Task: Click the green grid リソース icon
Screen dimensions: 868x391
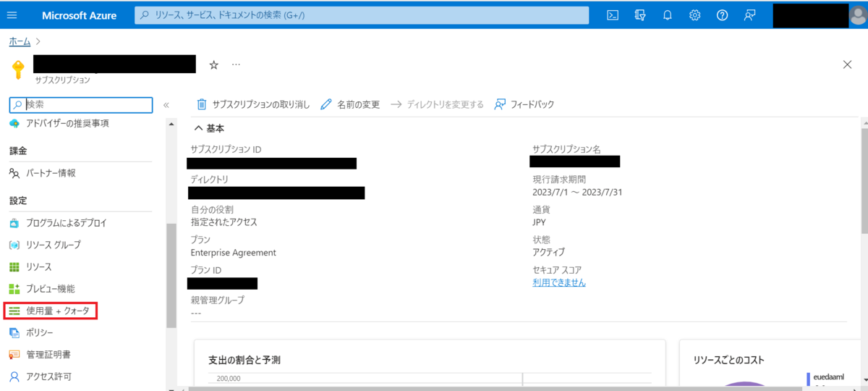Action: [x=14, y=267]
